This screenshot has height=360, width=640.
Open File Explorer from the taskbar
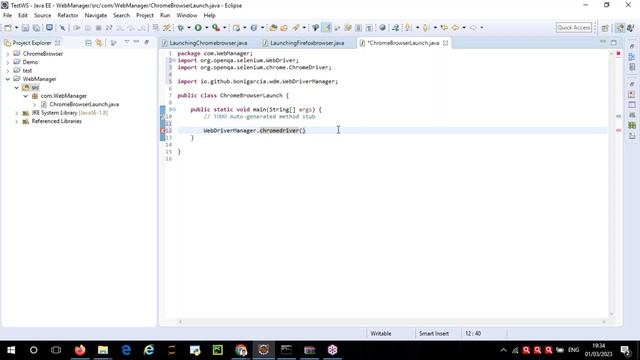click(103, 350)
